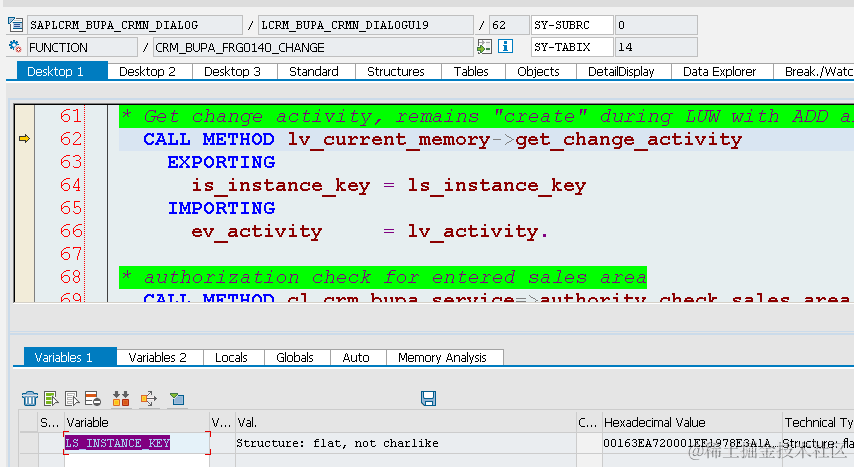This screenshot has width=854, height=467.
Task: Click value 'Structure: flat, not charlike'
Action: 337,444
